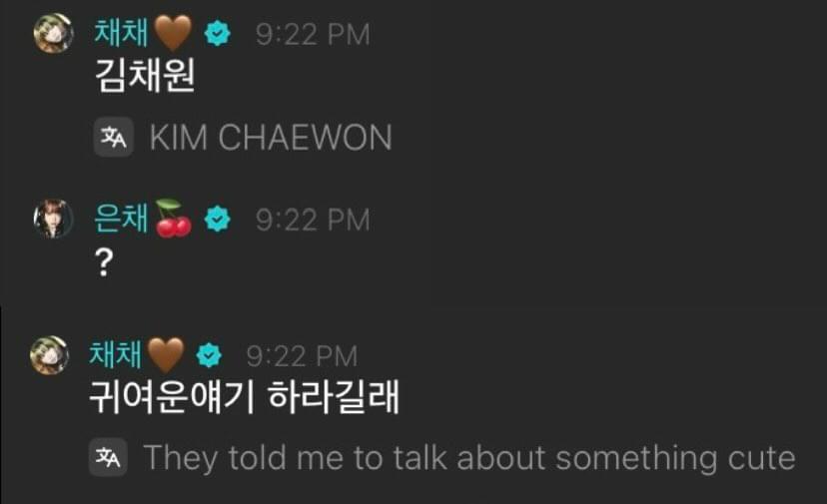Tap translate icon beside 'They told me' text

pos(108,457)
